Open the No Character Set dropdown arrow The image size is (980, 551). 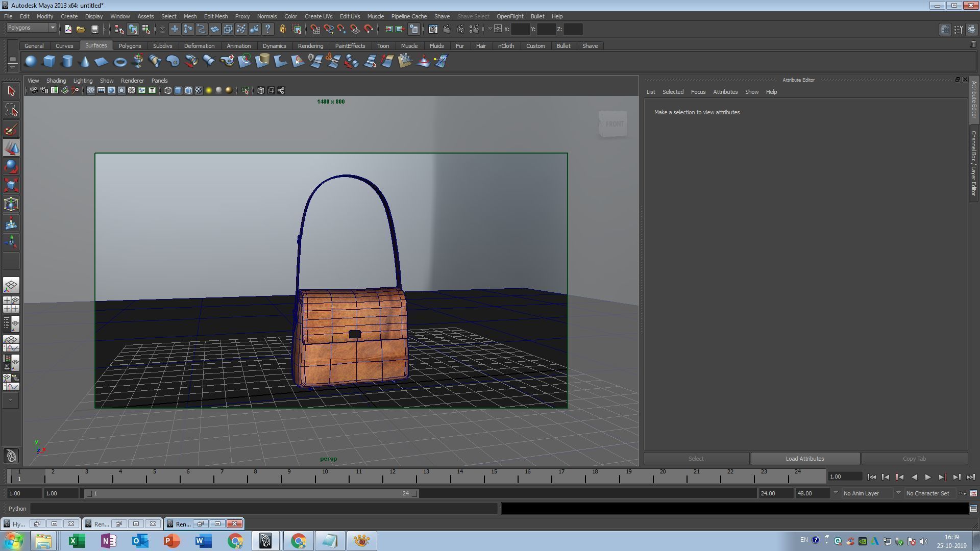point(898,493)
